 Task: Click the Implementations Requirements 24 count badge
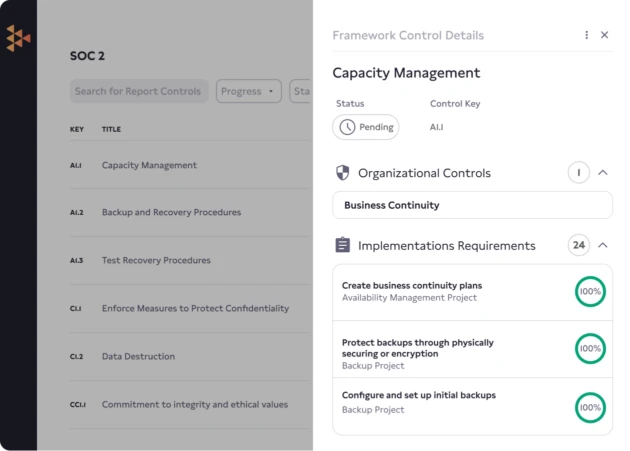click(x=578, y=245)
